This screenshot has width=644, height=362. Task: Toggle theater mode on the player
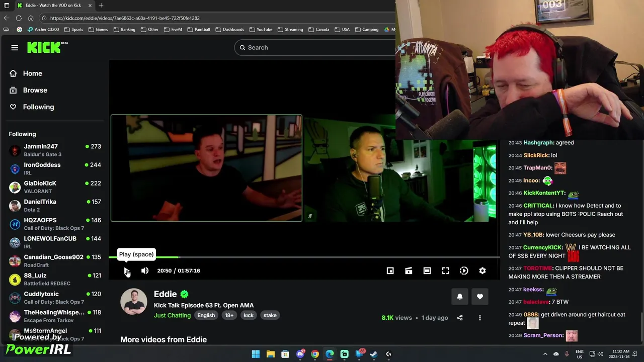tap(427, 270)
